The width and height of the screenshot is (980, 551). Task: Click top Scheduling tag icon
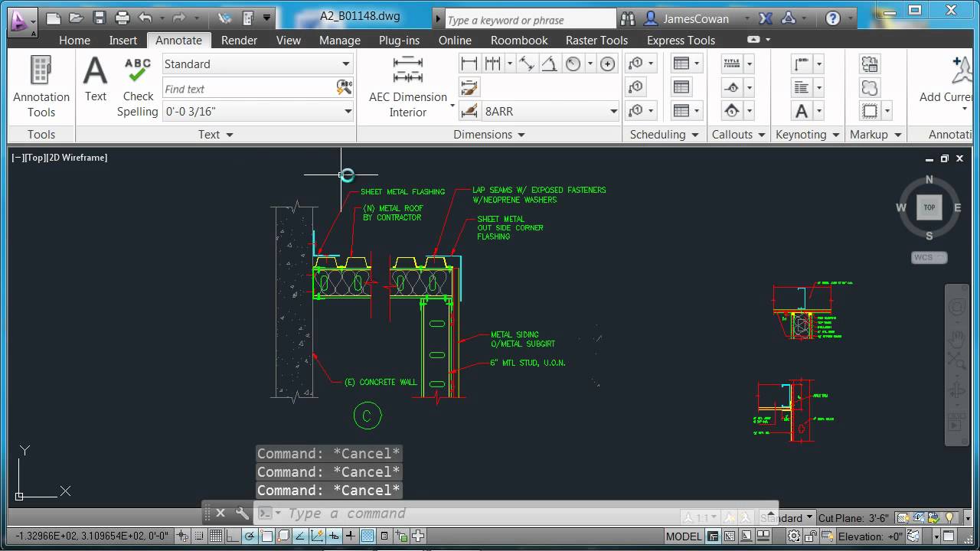click(635, 64)
